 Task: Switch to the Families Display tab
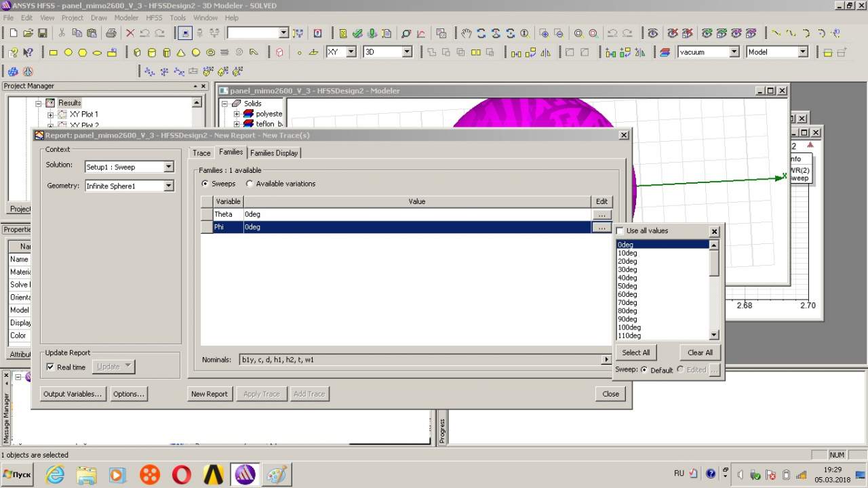click(x=274, y=153)
